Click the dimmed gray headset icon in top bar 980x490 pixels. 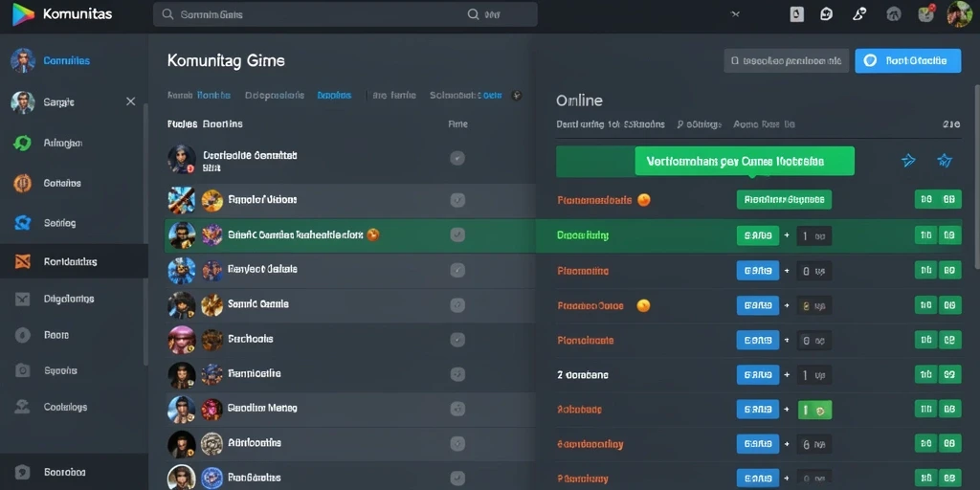[x=894, y=13]
